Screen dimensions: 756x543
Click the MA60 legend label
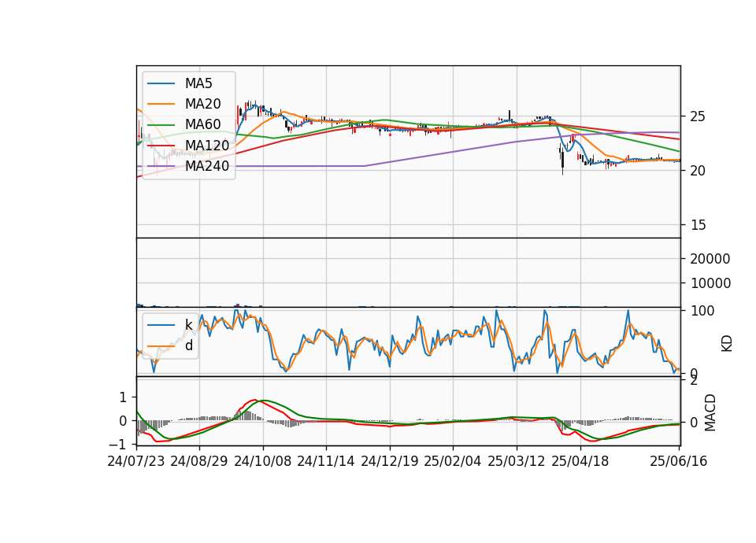point(202,125)
